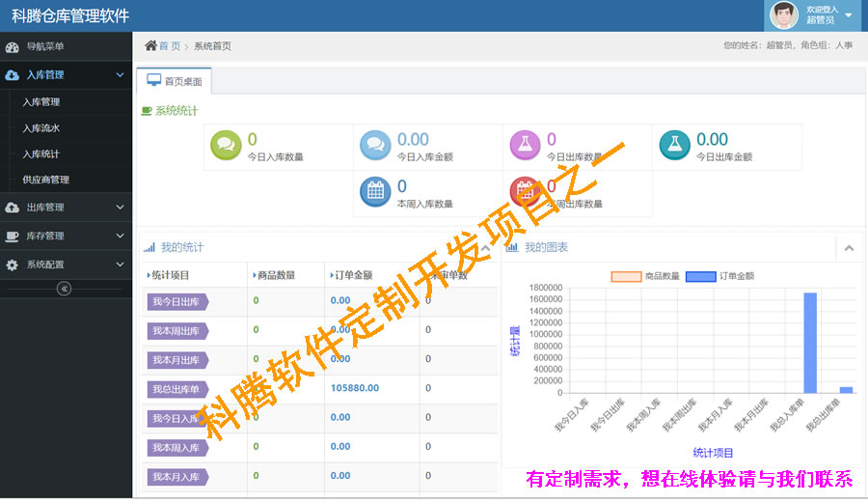The width and height of the screenshot is (868, 502).
Task: Click the 我的统计 signal bars icon
Action: pyautogui.click(x=149, y=248)
